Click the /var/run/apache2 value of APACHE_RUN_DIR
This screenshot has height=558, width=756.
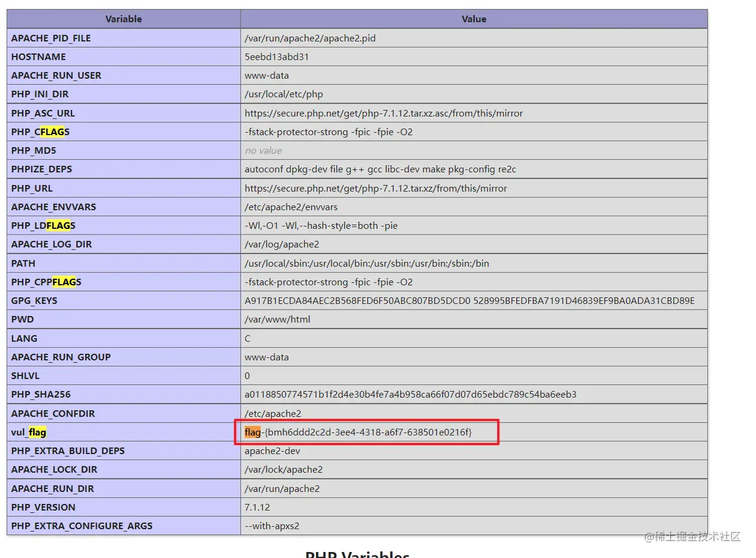click(x=282, y=489)
